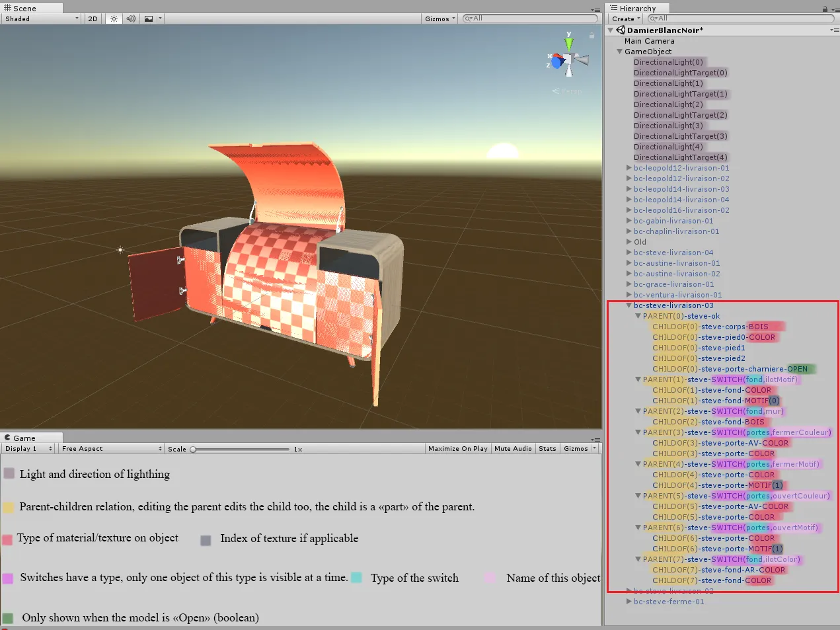Click the Stats button

(547, 448)
